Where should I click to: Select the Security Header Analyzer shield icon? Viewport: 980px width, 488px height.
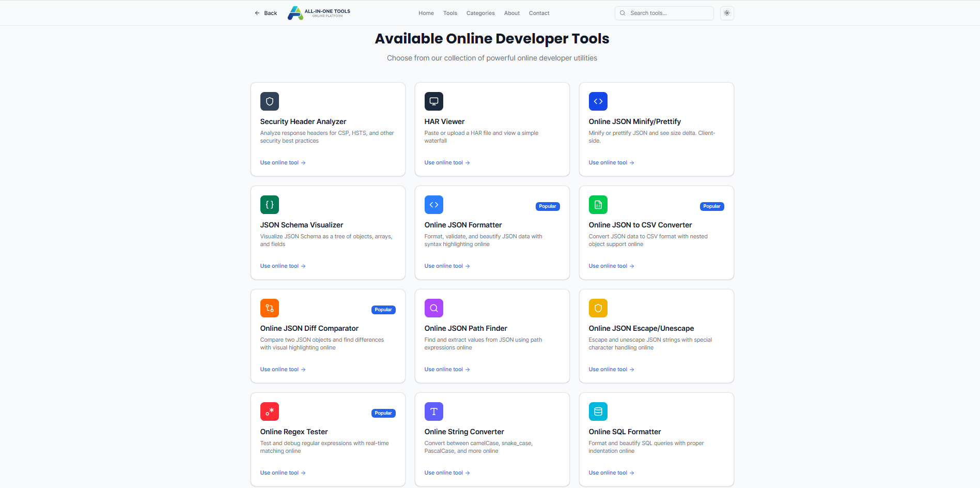coord(269,101)
